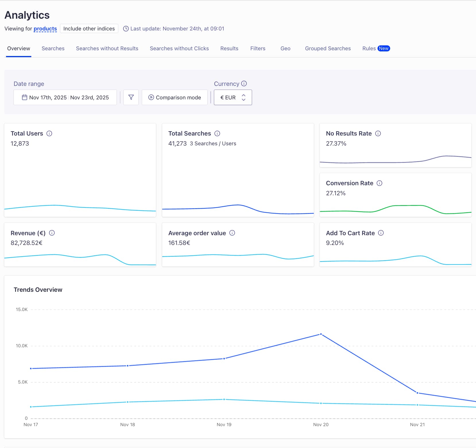Enable Comparison mode
The width and height of the screenshot is (476, 448).
[x=175, y=97]
